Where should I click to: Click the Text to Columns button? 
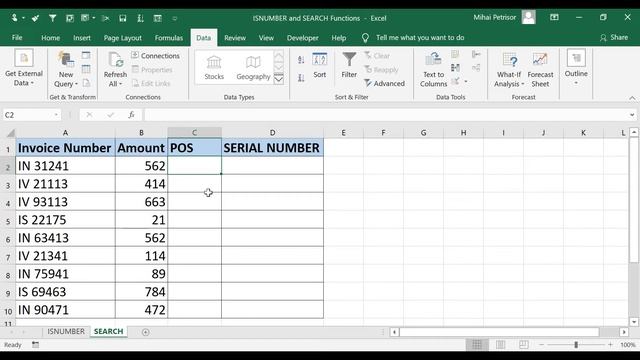(x=433, y=69)
